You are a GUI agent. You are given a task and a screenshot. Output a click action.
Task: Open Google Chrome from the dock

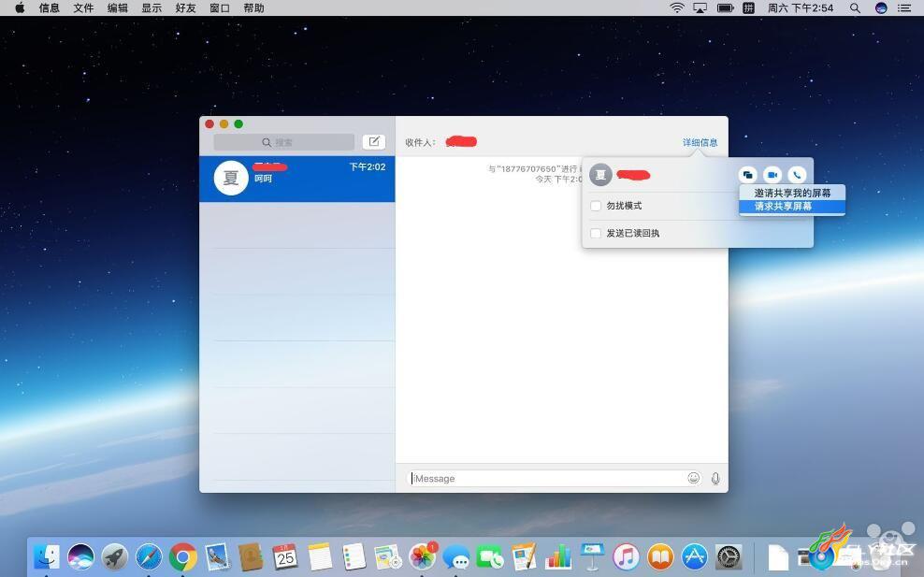[183, 556]
